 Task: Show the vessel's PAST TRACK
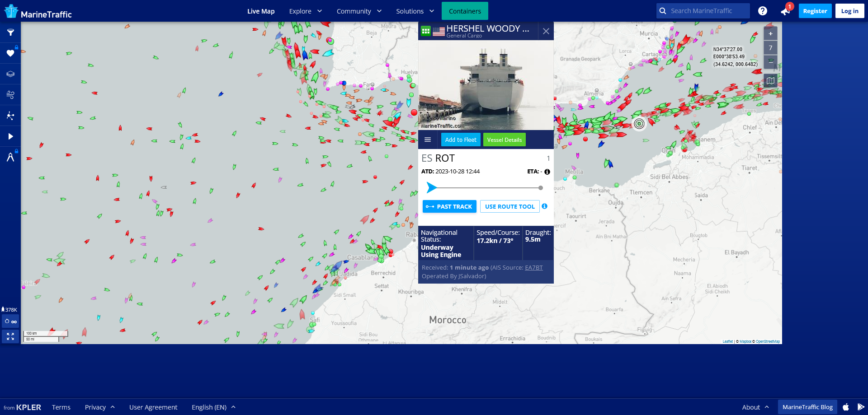449,206
